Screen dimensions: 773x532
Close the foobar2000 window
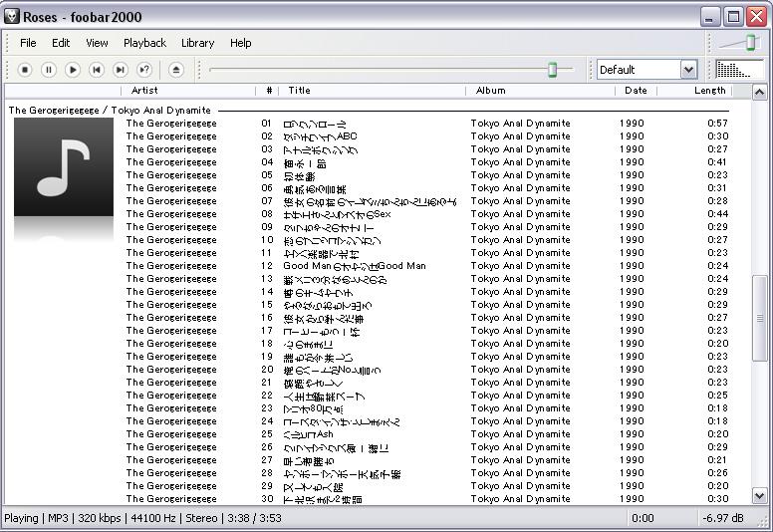(x=756, y=17)
